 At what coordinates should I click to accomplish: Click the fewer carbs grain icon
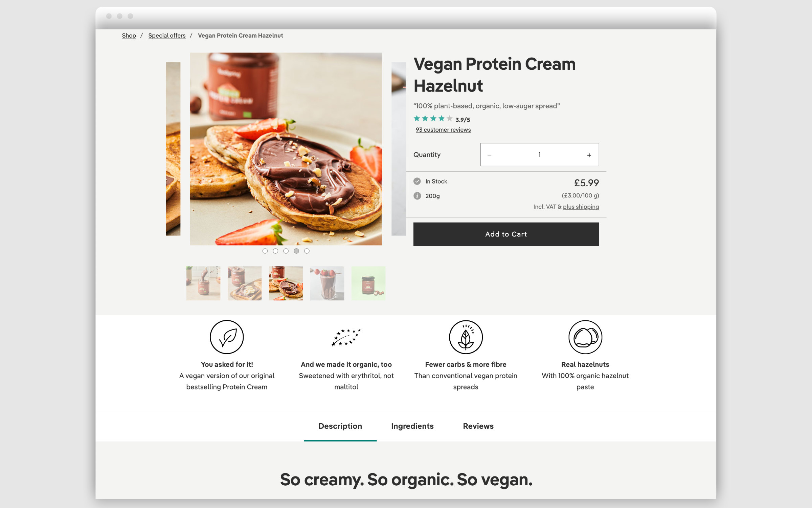(465, 337)
